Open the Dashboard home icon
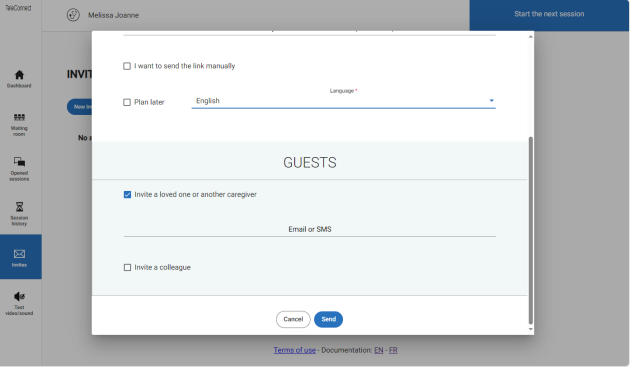630x367 pixels. click(19, 75)
